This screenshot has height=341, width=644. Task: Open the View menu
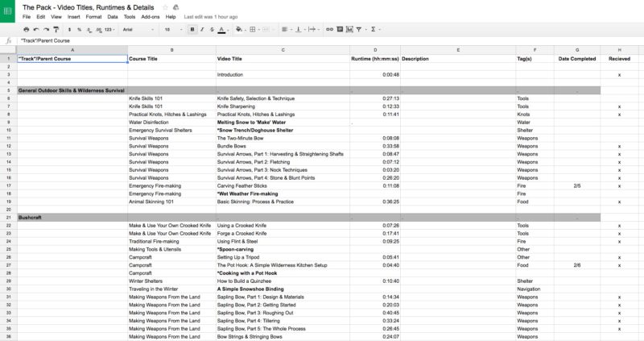[56, 17]
